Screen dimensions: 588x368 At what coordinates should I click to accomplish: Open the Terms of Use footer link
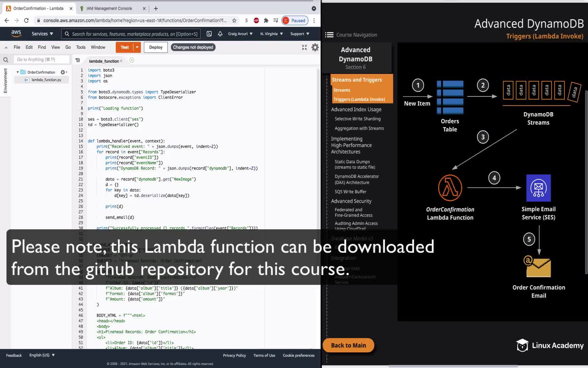pyautogui.click(x=264, y=355)
